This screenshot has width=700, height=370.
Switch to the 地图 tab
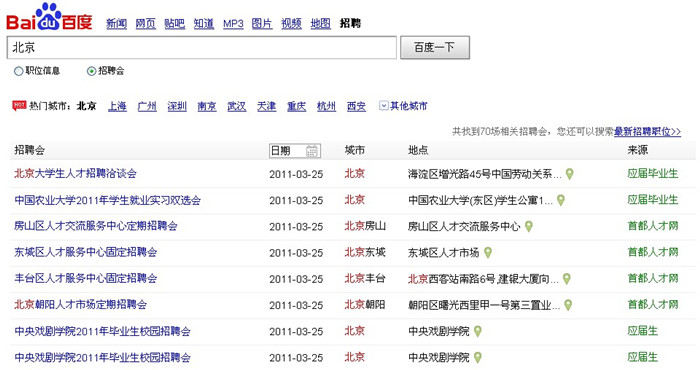click(321, 24)
